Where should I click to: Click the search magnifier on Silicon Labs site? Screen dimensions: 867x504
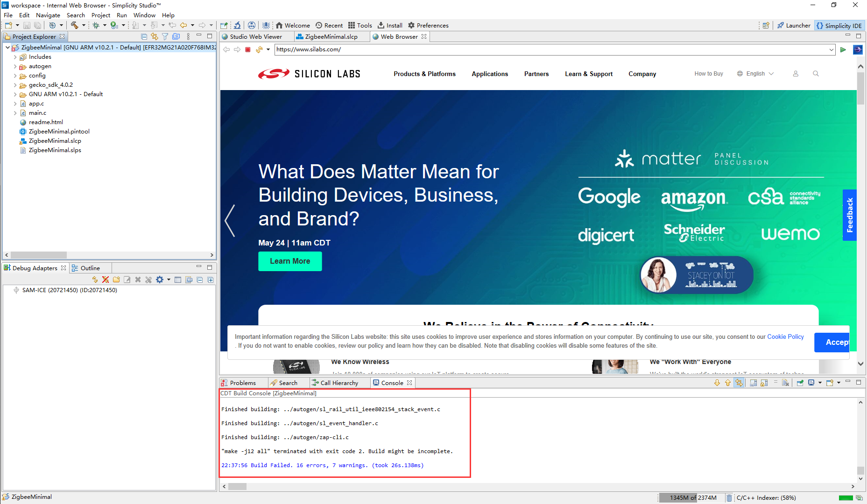tap(816, 74)
